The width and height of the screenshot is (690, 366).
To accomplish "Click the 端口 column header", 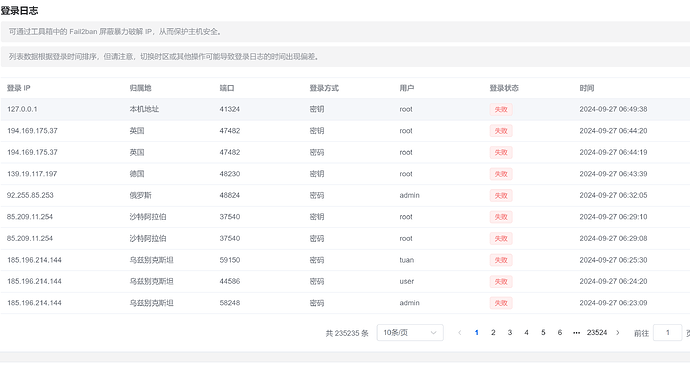I will pyautogui.click(x=227, y=88).
